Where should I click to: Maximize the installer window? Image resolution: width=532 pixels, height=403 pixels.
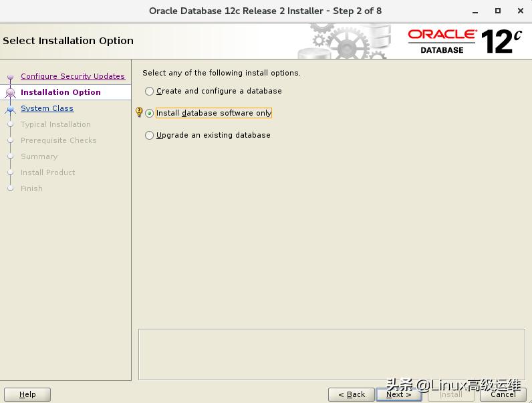tap(498, 11)
